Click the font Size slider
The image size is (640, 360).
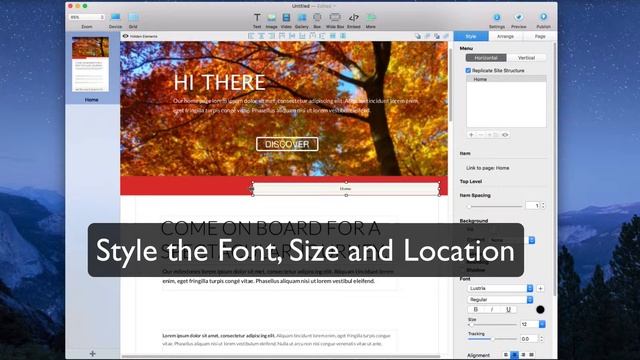(492, 325)
